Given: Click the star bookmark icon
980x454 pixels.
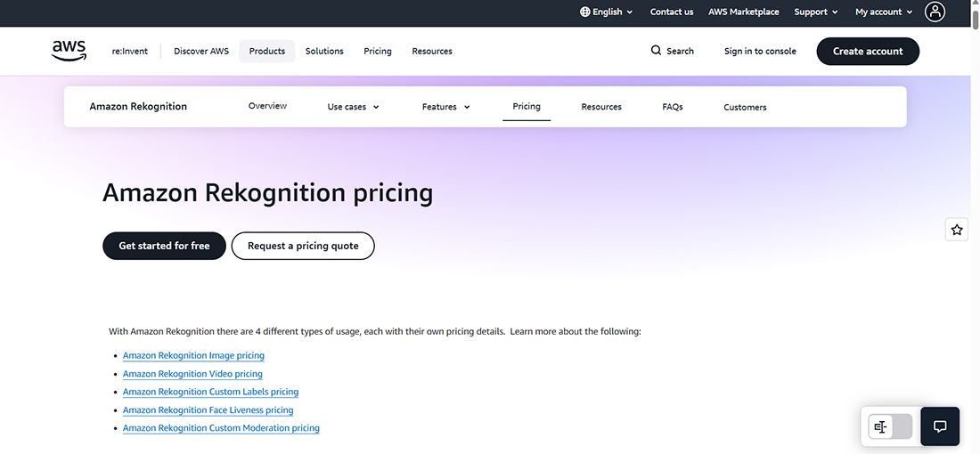Looking at the screenshot, I should tap(956, 230).
